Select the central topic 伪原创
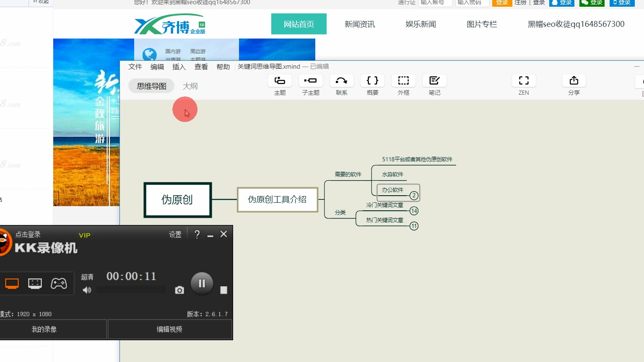Viewport: 644px width, 362px height. pos(177,200)
